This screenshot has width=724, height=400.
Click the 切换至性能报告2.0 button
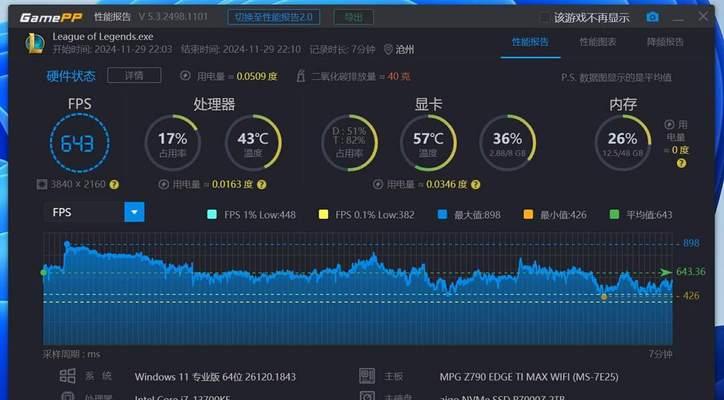tap(274, 18)
